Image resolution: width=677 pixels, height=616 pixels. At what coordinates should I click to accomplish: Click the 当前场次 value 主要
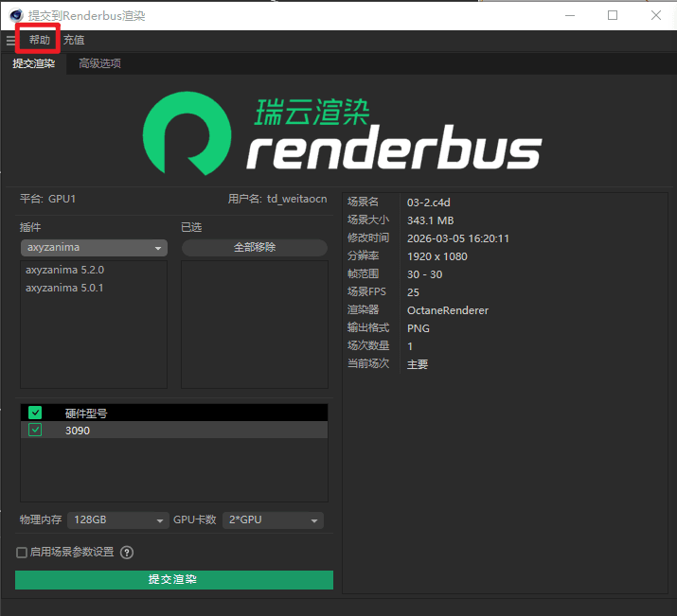point(417,364)
